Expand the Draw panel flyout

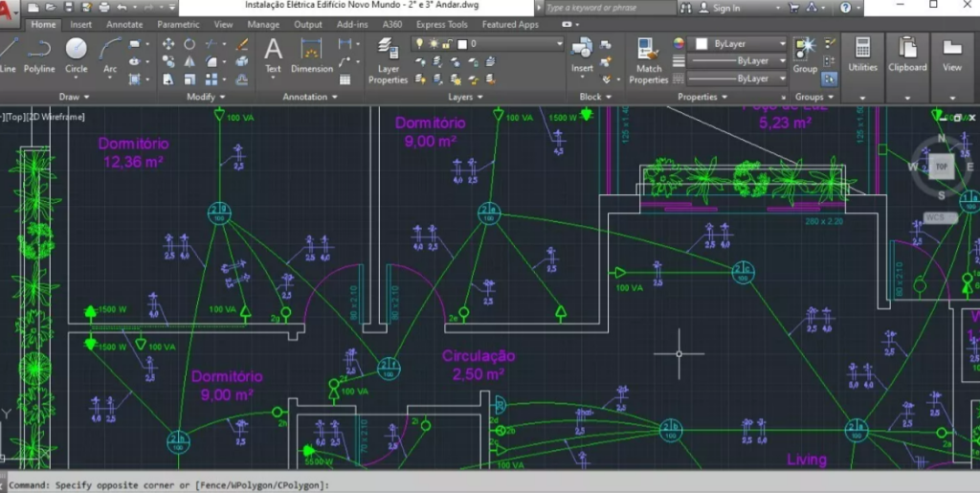coord(74,97)
